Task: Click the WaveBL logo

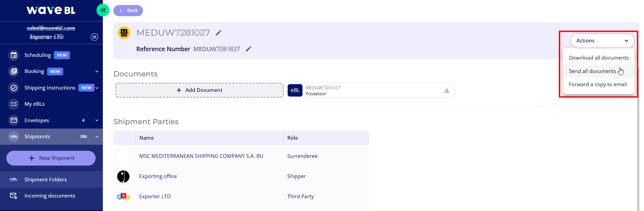Action: pos(51,10)
